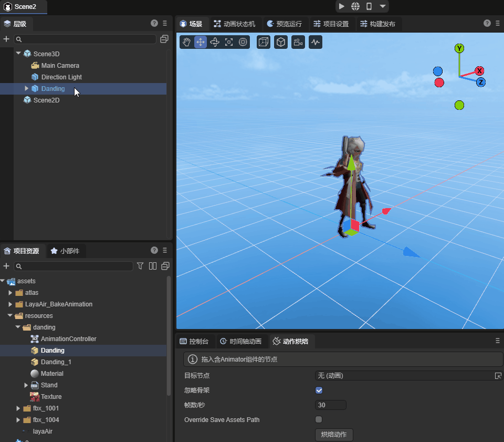Select the hand pan tool
The height and width of the screenshot is (442, 504).
[186, 42]
